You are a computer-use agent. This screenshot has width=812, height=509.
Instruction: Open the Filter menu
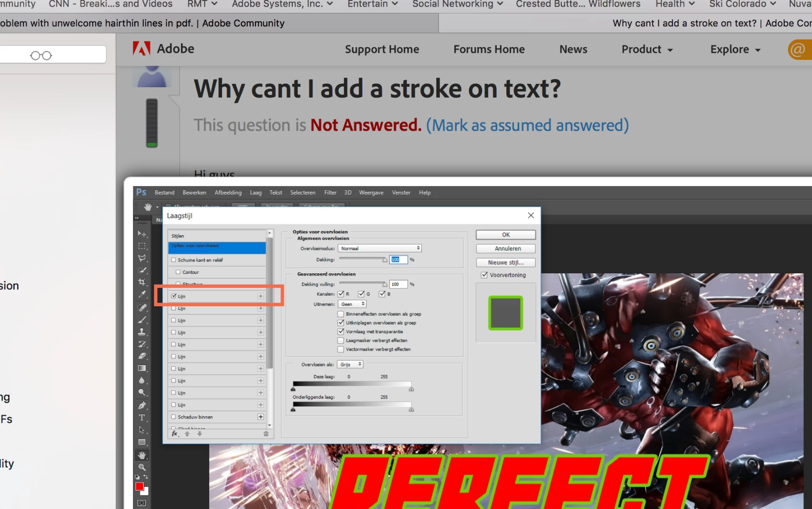(x=330, y=192)
